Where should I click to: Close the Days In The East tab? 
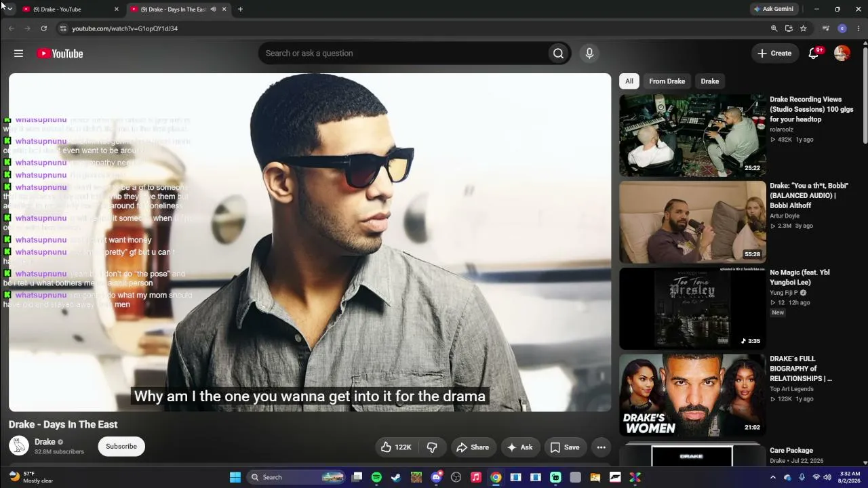[x=224, y=9]
